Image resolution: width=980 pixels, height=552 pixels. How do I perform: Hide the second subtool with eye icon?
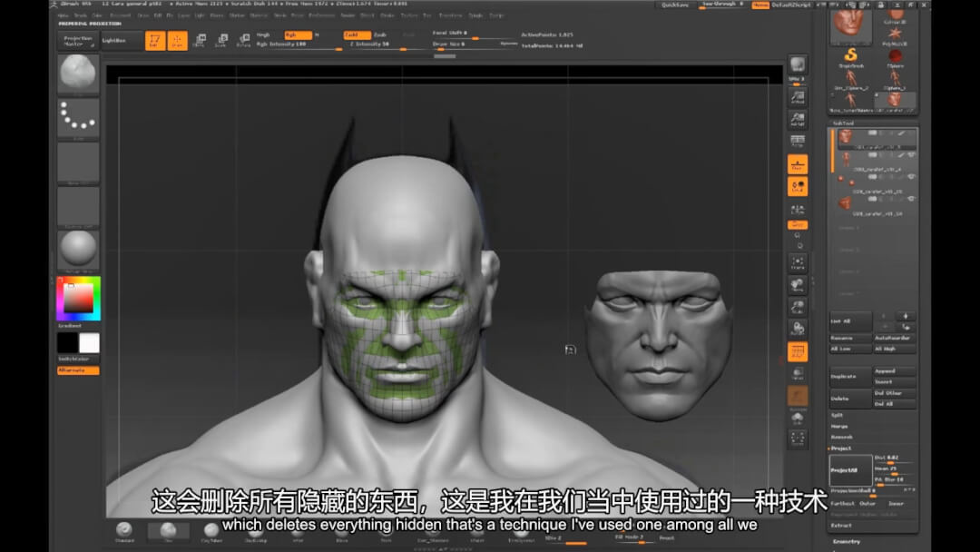(911, 155)
